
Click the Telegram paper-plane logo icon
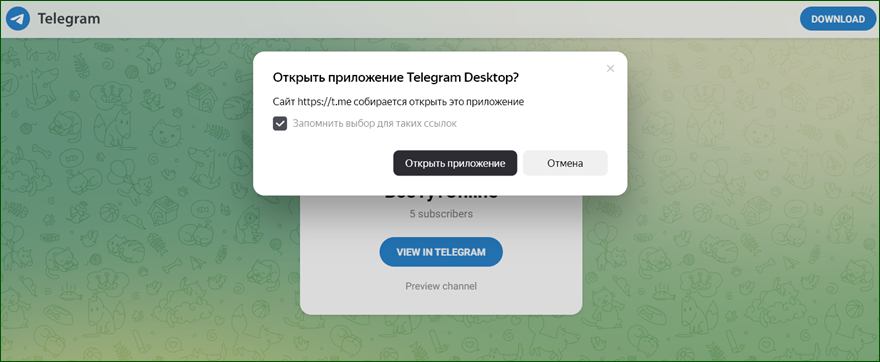(17, 19)
